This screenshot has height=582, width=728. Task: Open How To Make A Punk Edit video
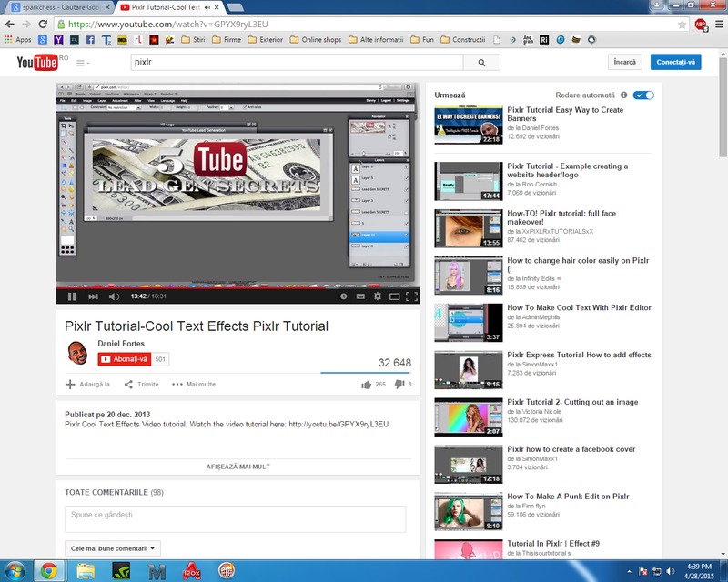[568, 497]
